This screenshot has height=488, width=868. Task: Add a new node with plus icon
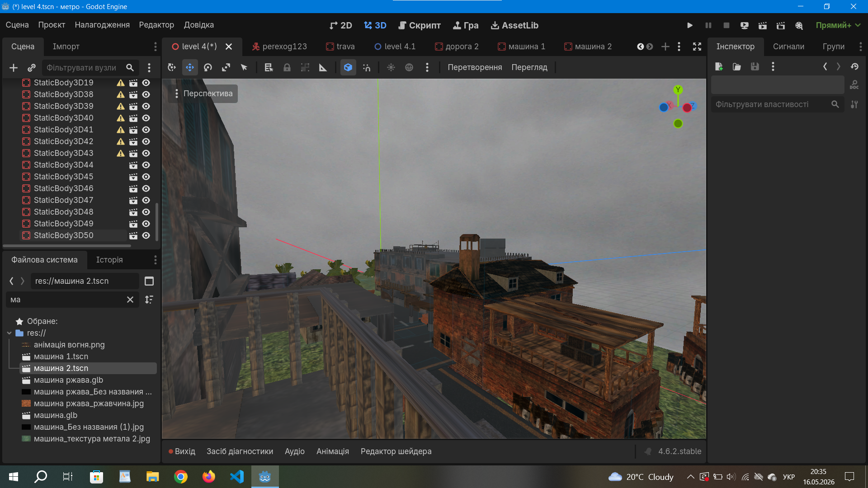coord(14,68)
